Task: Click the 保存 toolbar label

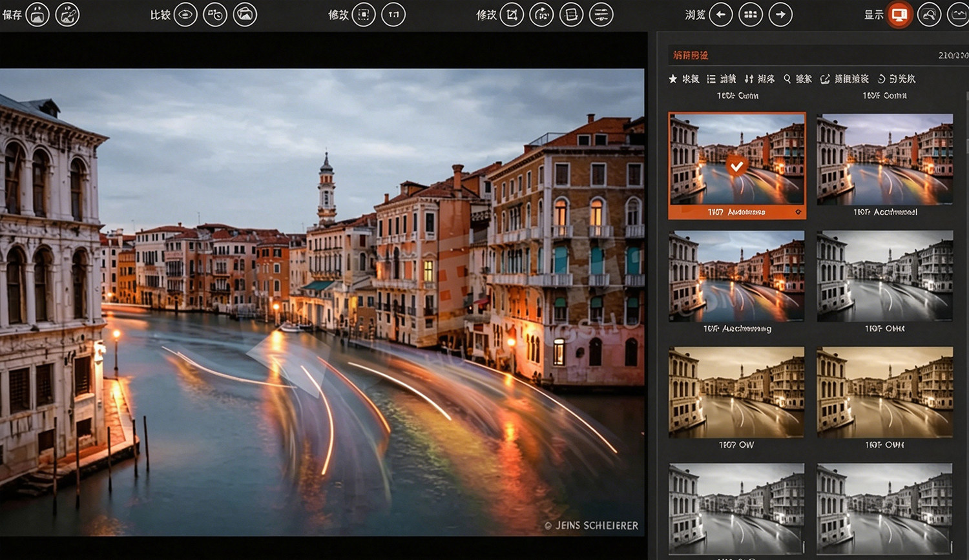Action: [12, 15]
